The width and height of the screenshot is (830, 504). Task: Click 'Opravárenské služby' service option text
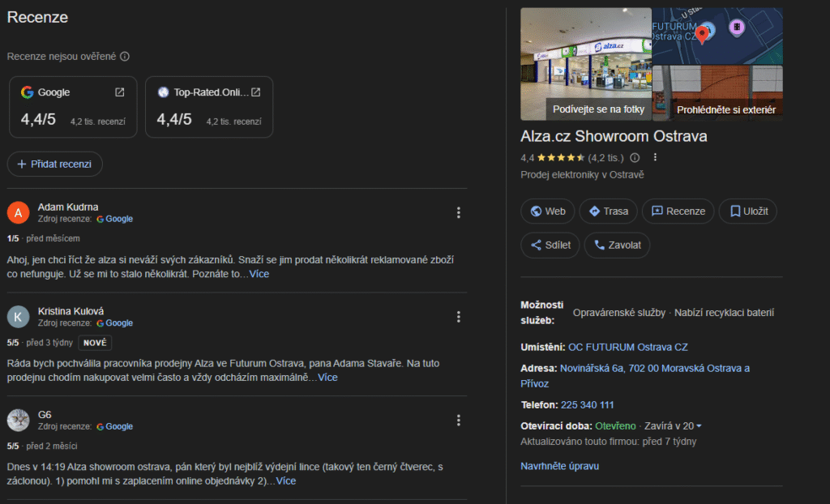[x=618, y=313]
